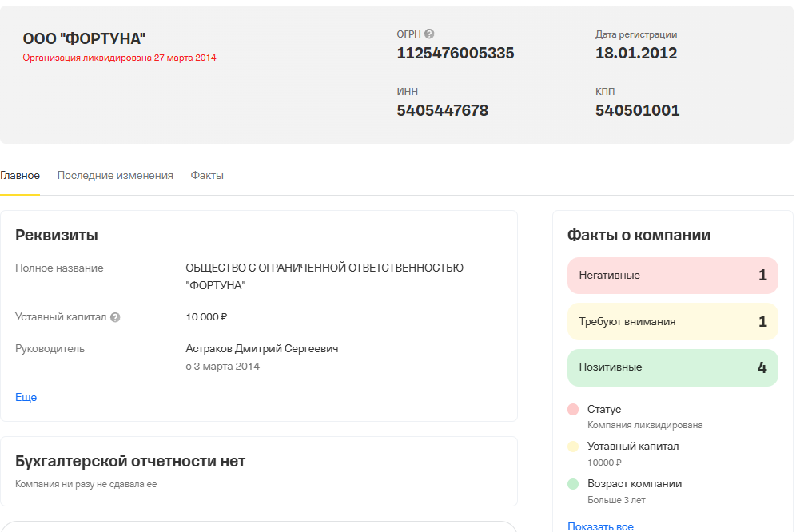Select the Факты tab
This screenshot has width=796, height=532.
click(206, 175)
